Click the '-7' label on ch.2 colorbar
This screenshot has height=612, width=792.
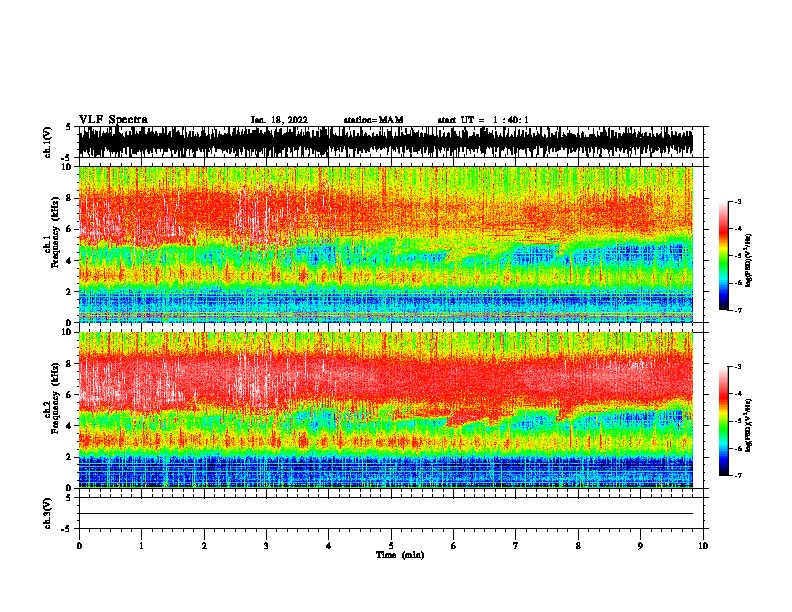[737, 476]
